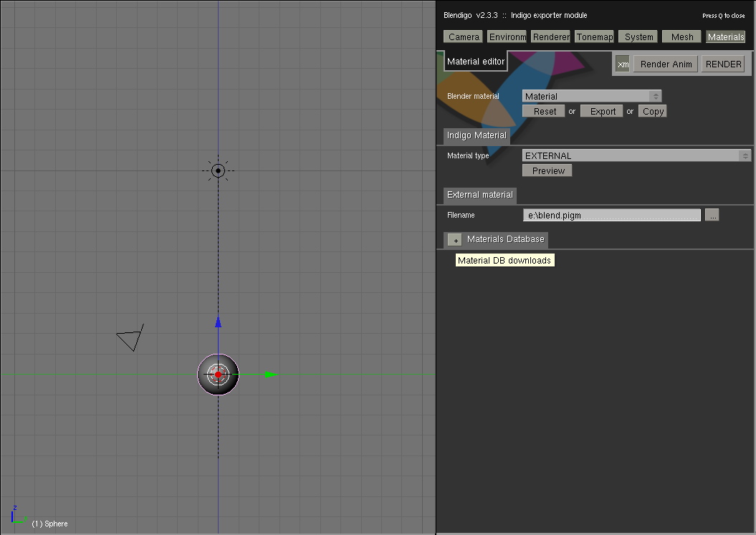Viewport: 756px width, 535px height.
Task: Click the browse '...' file button
Action: pos(712,215)
